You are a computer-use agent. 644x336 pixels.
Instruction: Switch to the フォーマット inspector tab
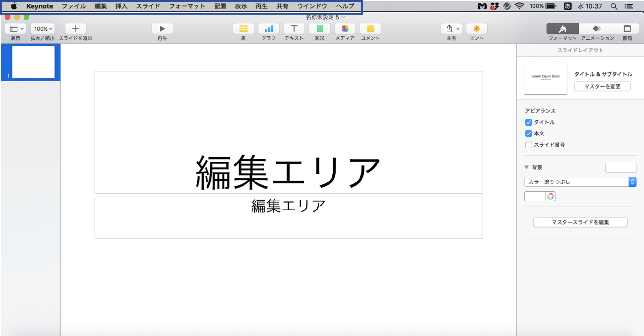click(562, 29)
